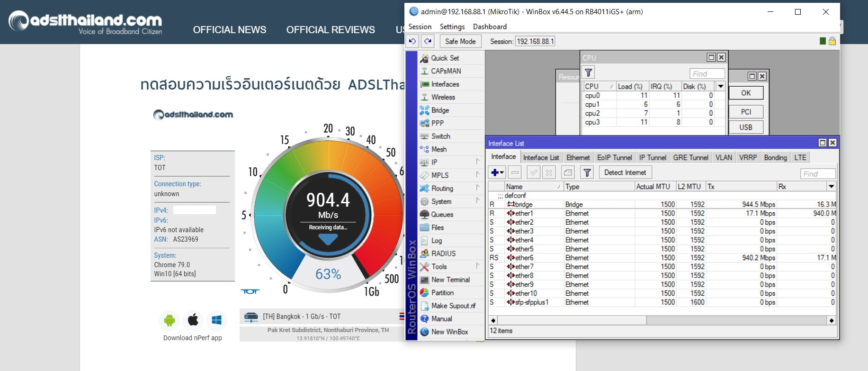Viewport: 868px width, 371px height.
Task: Open the PPP sidebar entry
Action: [437, 123]
